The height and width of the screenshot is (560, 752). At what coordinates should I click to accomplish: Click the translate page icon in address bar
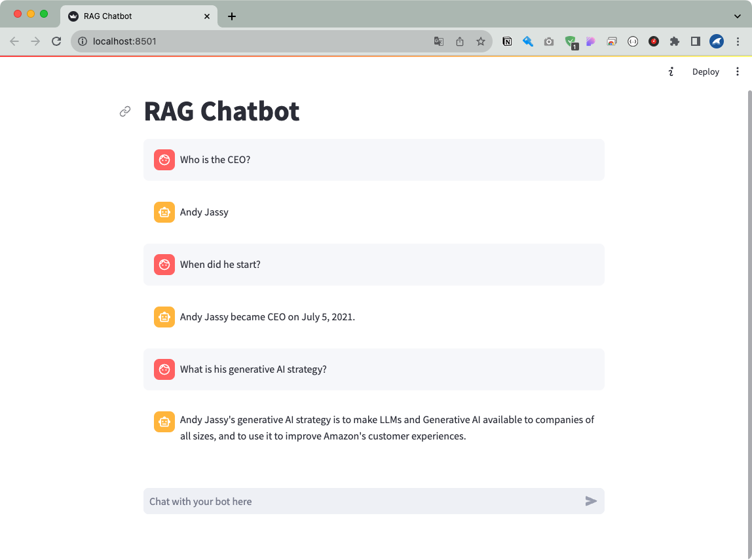pyautogui.click(x=439, y=41)
